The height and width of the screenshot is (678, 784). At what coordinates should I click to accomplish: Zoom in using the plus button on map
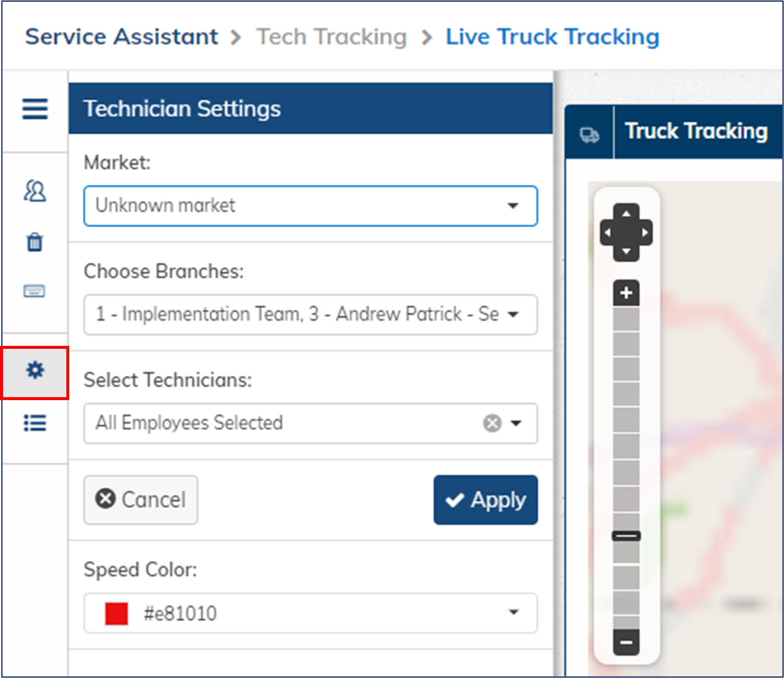626,293
